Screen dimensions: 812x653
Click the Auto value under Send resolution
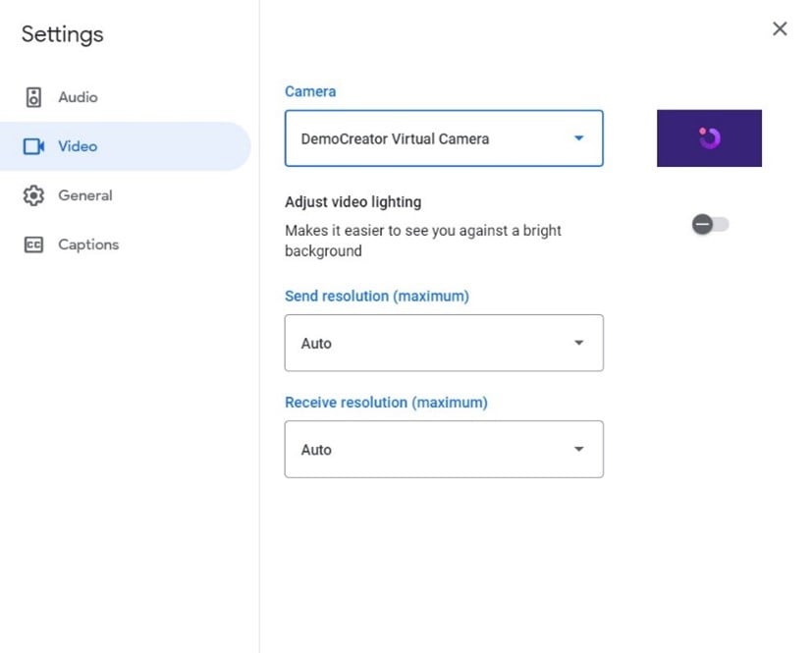(316, 344)
